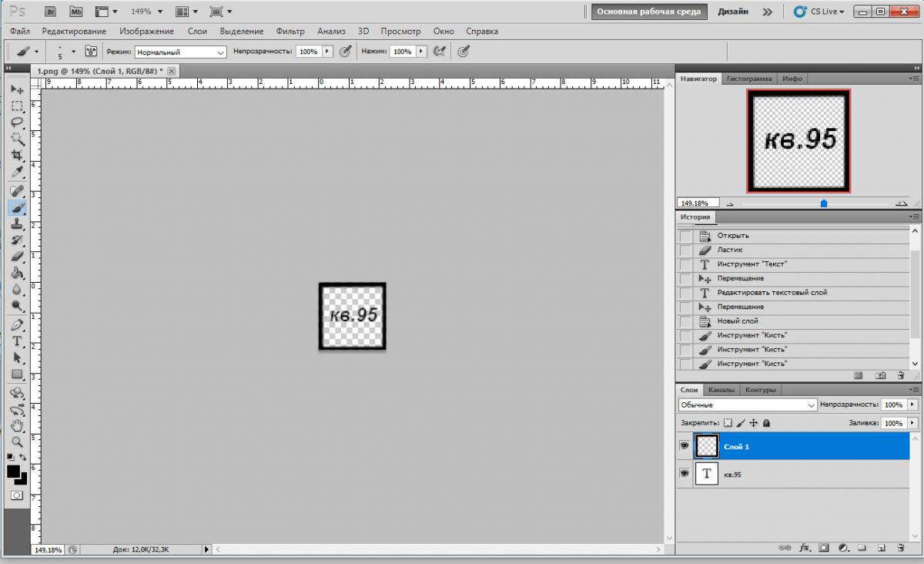Open the Режим blending mode dropdown
This screenshot has width=924, height=564.
tap(180, 52)
